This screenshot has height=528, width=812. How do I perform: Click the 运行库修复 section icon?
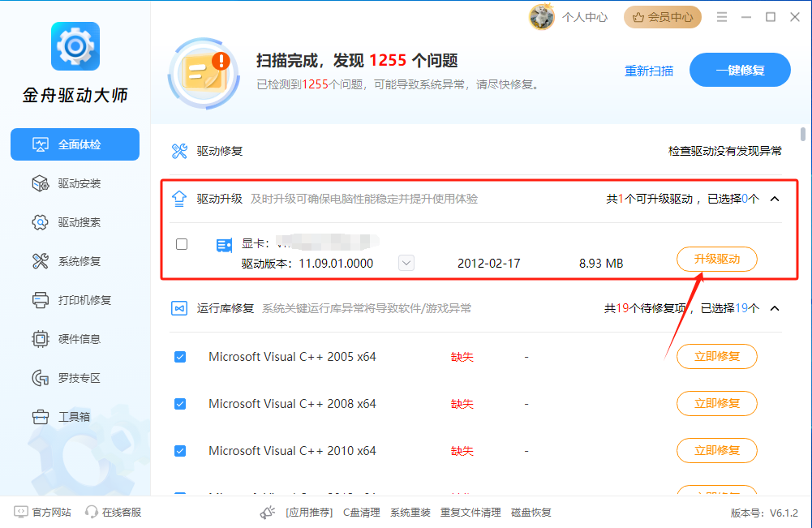click(179, 308)
